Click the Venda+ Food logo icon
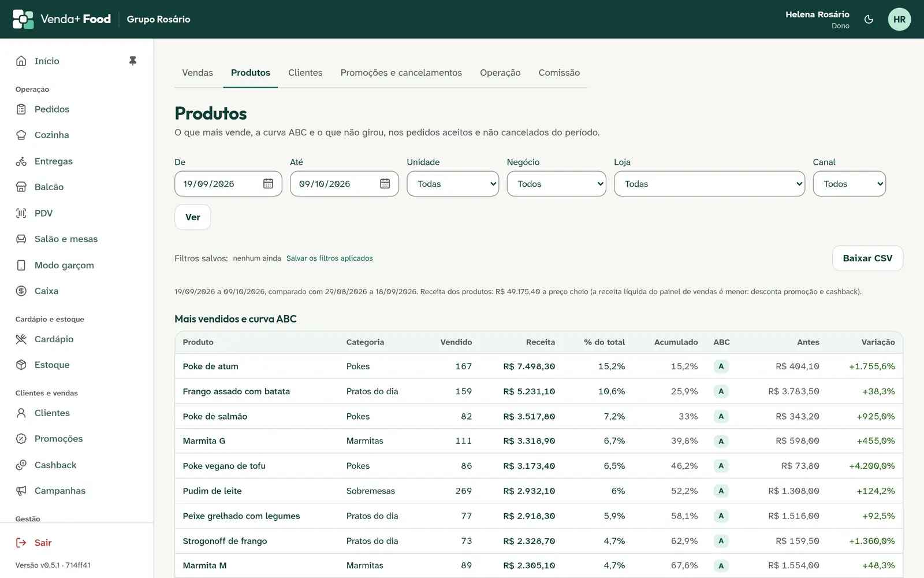 (x=23, y=19)
